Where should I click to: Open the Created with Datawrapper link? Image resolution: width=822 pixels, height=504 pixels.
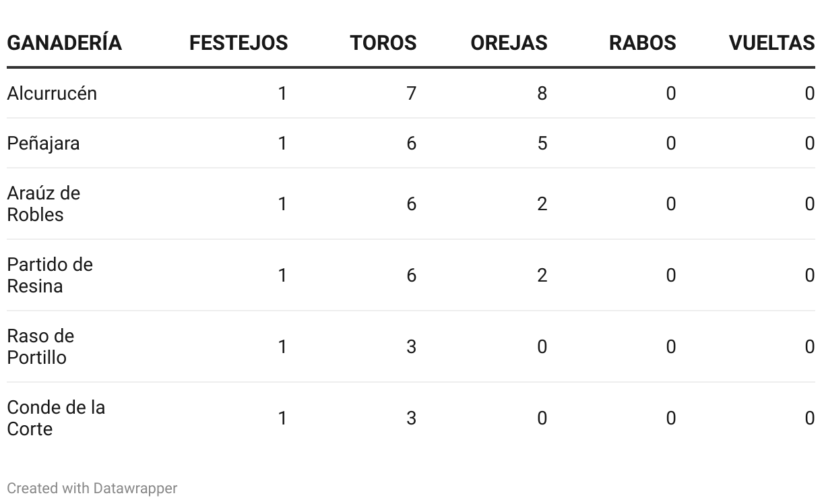click(92, 488)
